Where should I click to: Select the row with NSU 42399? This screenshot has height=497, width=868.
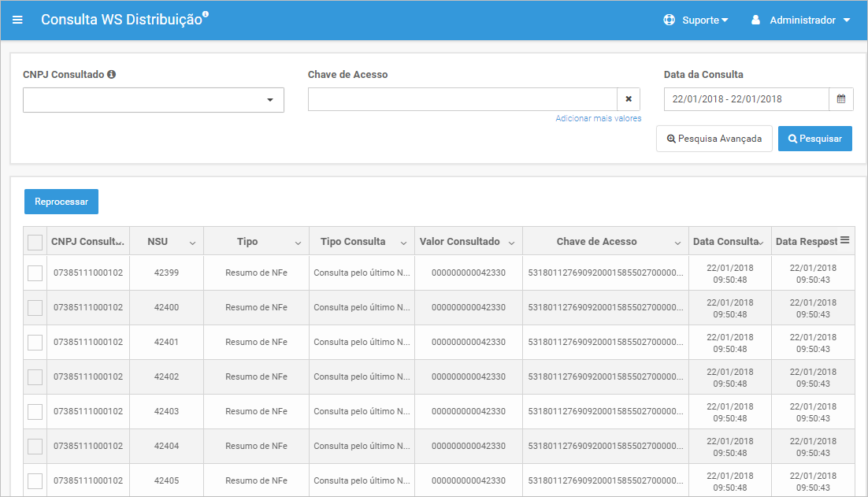pos(35,273)
